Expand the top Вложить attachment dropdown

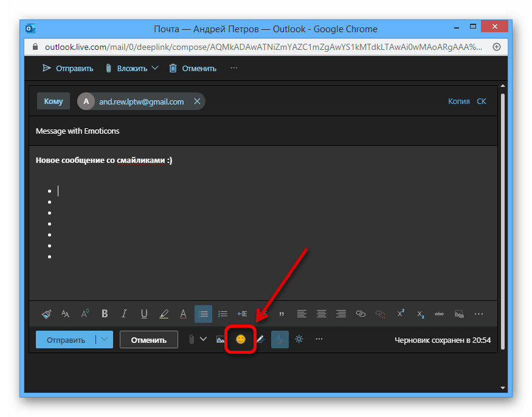click(154, 68)
